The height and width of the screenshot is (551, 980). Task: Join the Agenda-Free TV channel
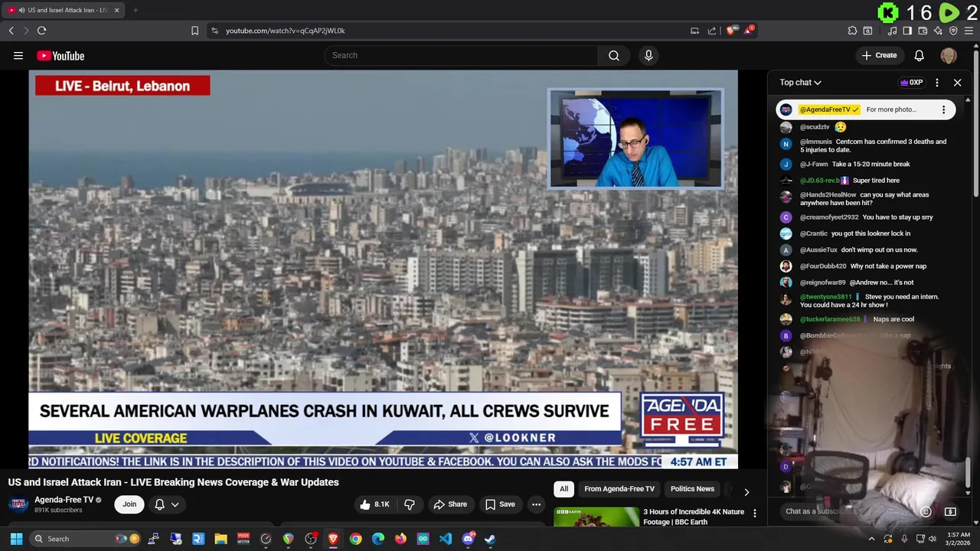click(x=129, y=504)
